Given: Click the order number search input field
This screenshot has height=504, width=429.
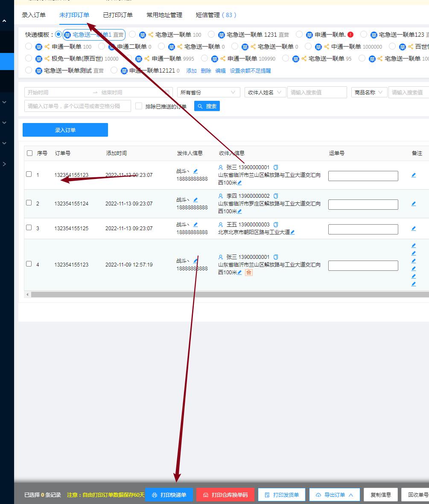Looking at the screenshot, I should coord(77,106).
